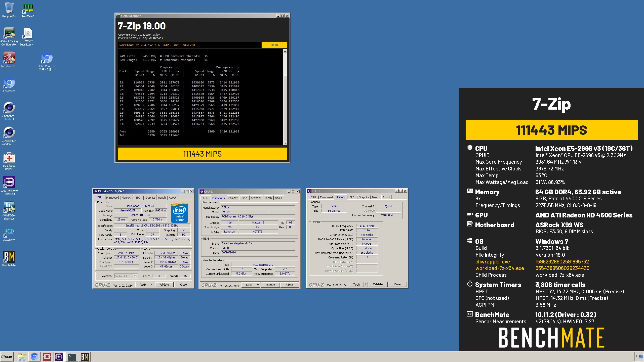Open CPU tab in middle CPU-Z Mainboard window
The height and width of the screenshot is (362, 644).
(x=206, y=198)
